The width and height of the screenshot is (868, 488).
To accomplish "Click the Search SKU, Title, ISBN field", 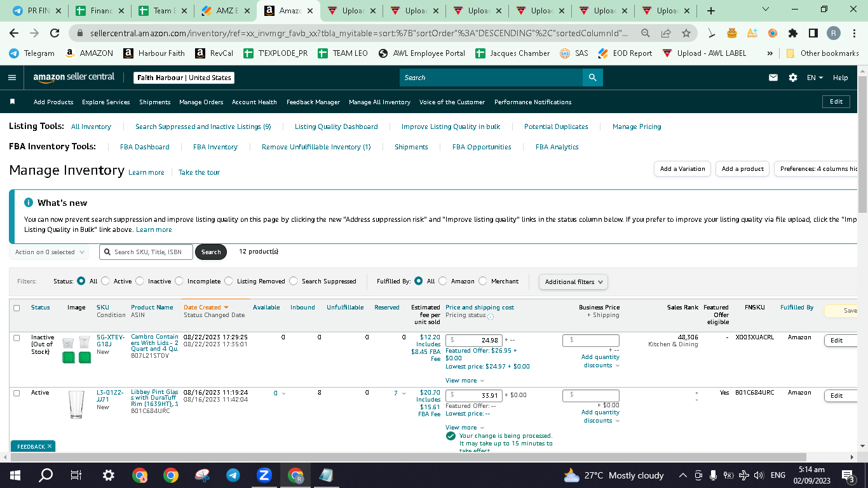I will click(x=146, y=252).
